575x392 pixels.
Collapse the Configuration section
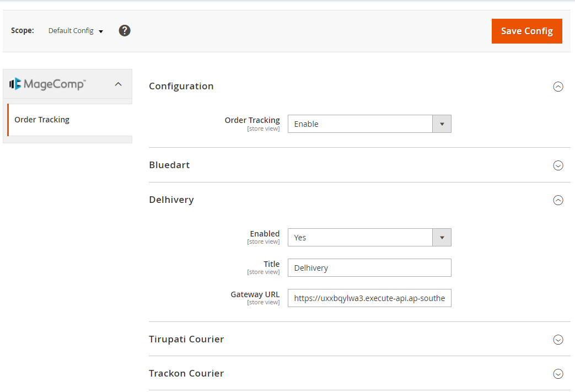558,87
